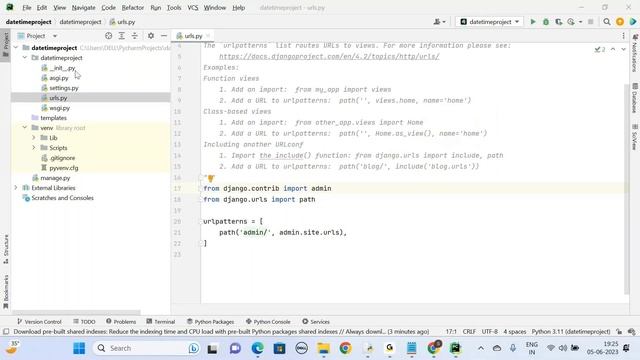Open SciView side tool window
Viewport: 640px width, 360px height.
(x=635, y=137)
